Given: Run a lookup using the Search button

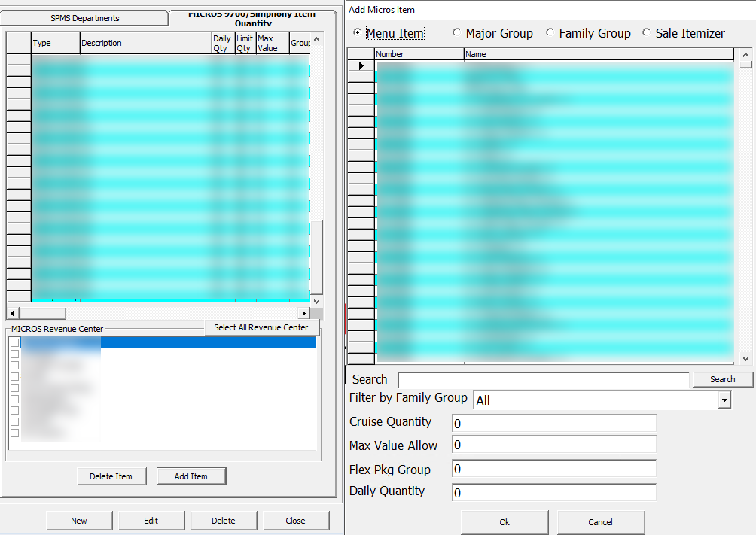Looking at the screenshot, I should point(722,379).
